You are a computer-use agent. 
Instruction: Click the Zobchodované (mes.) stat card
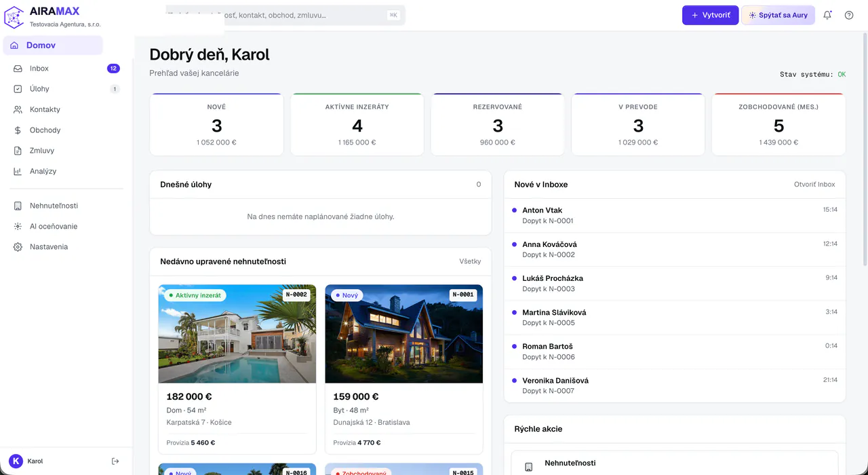point(778,125)
